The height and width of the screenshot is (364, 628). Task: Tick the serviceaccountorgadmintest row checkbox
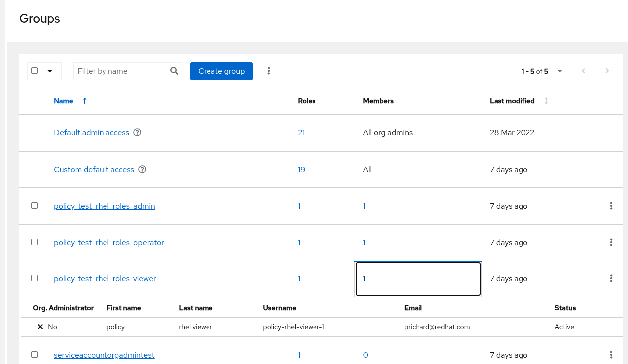tap(34, 354)
